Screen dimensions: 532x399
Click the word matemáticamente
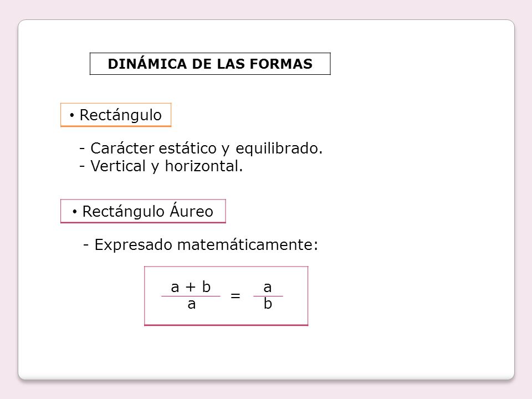tap(248, 244)
